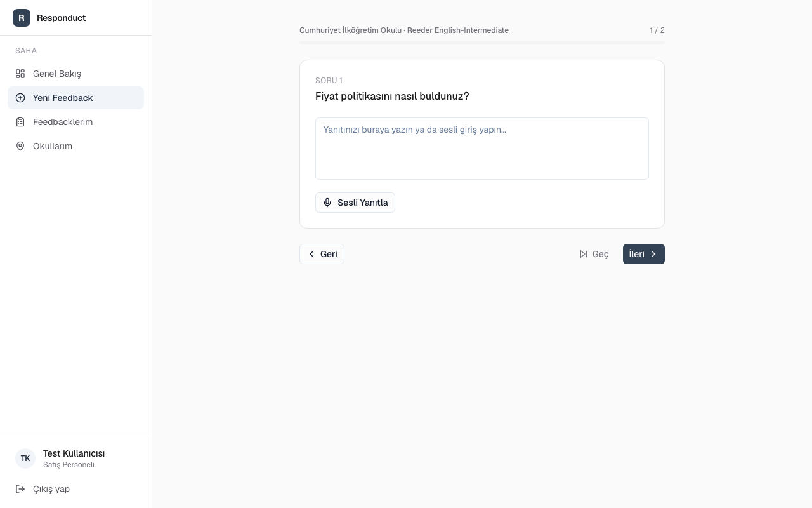Start voice input with Sesli Yanıtla

355,203
